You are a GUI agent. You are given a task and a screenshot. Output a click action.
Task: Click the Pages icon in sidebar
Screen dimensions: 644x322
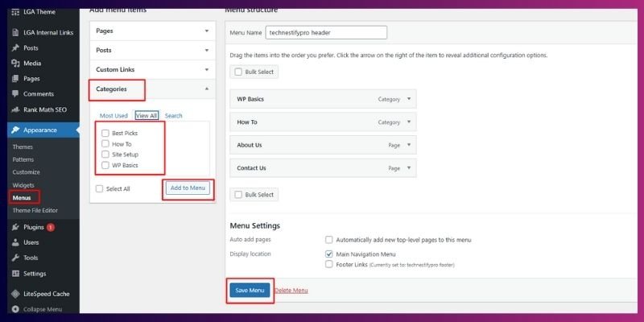[15, 78]
